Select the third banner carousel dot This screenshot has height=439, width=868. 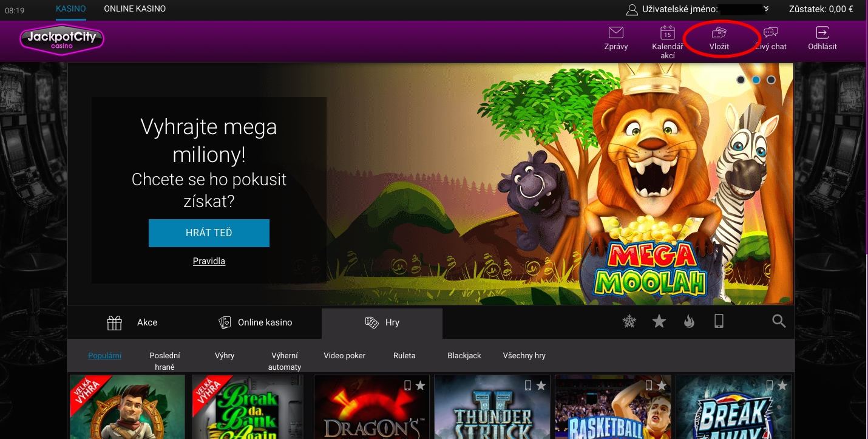[x=771, y=80]
